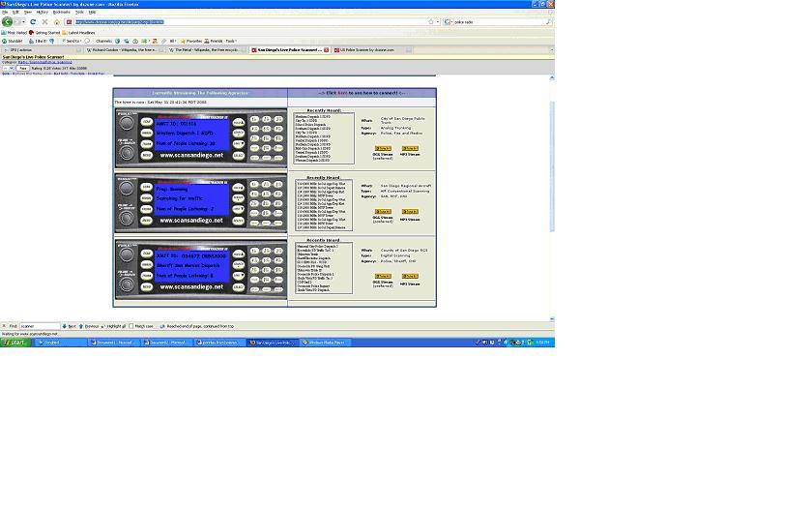Image resolution: width=812 pixels, height=508 pixels.
Task: Toggle Highlight all in Find bar
Action: click(113, 326)
